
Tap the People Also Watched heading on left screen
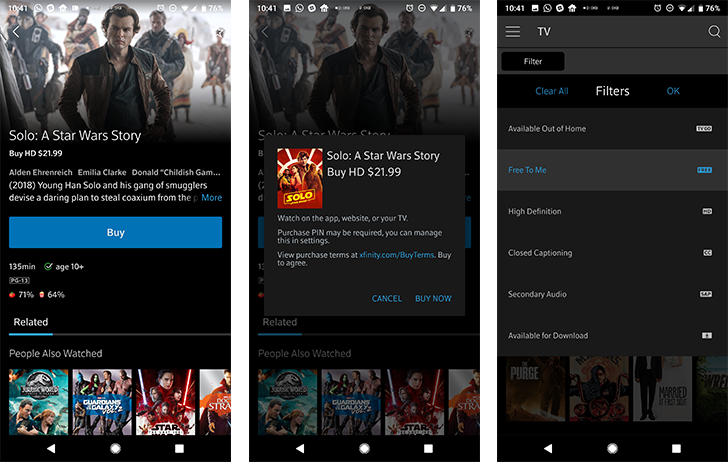[x=56, y=353]
